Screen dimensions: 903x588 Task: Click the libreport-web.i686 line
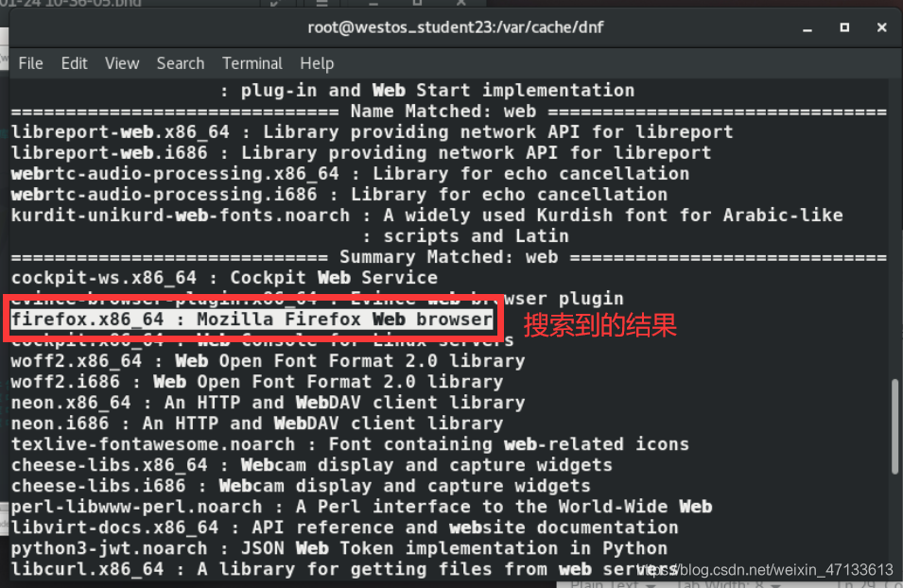[x=361, y=152]
